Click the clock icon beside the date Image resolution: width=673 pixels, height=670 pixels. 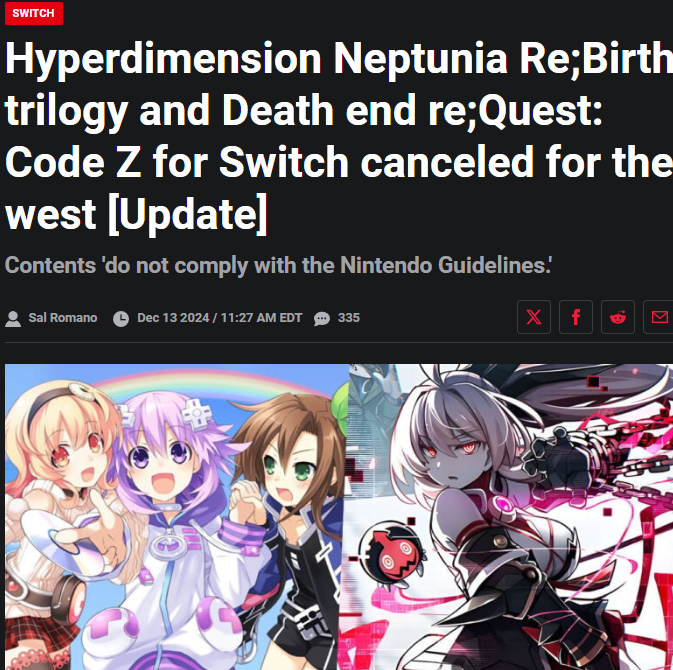121,318
